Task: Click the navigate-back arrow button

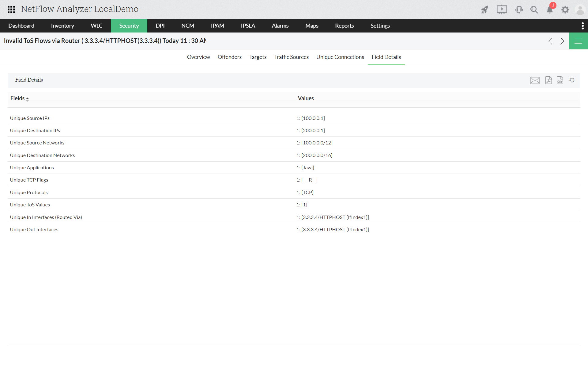Action: click(x=550, y=41)
